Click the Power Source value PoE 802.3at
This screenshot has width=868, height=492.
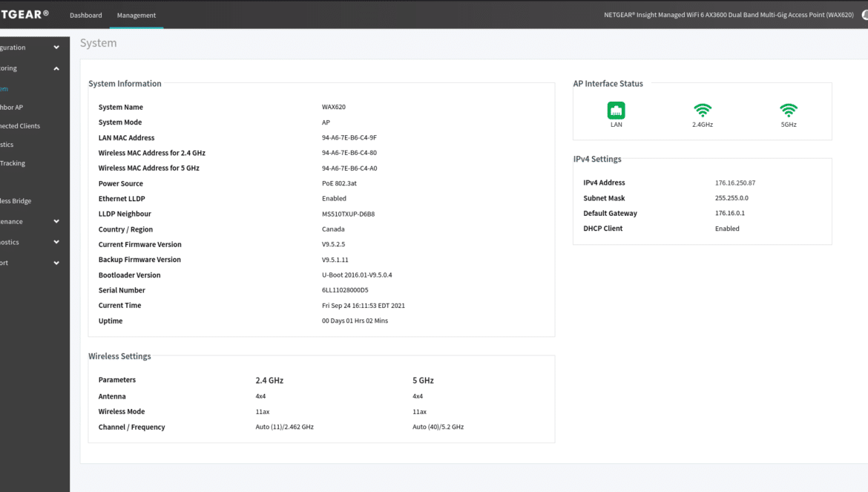339,183
